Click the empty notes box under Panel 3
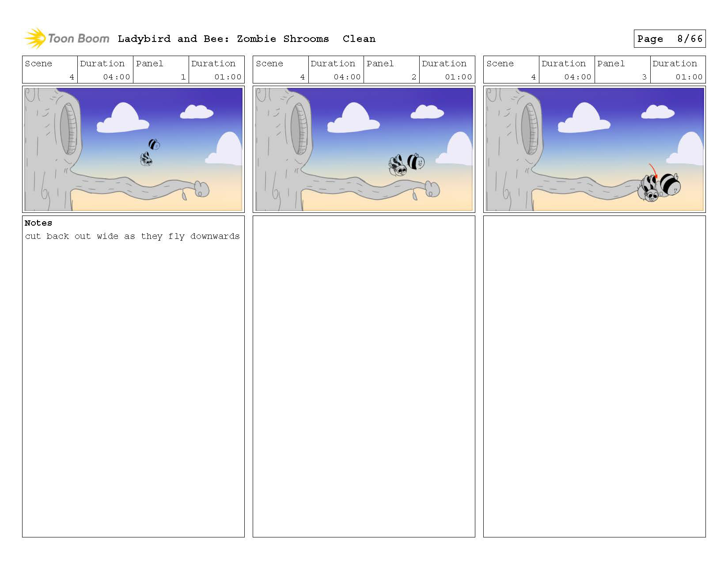 [595, 376]
